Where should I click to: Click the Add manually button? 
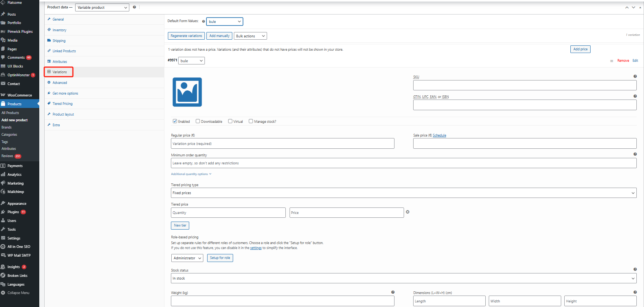(x=219, y=36)
